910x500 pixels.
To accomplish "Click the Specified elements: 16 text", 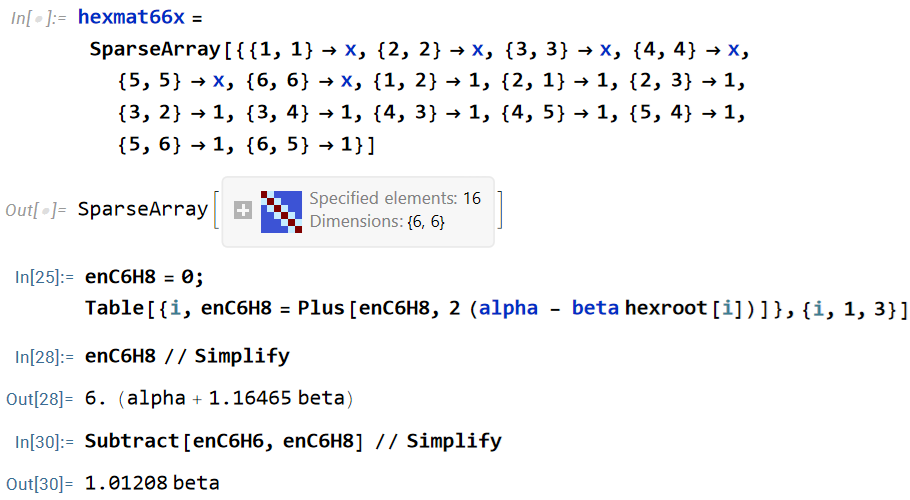I will tap(395, 198).
